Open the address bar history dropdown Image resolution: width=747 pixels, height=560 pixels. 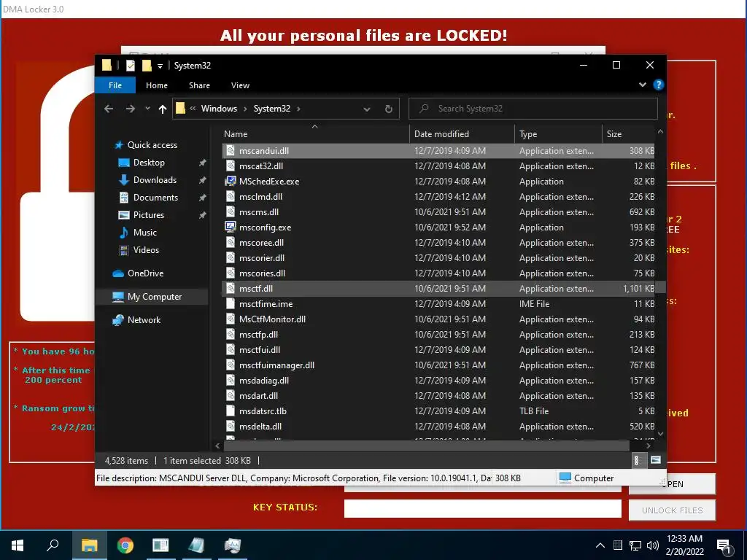pos(366,109)
